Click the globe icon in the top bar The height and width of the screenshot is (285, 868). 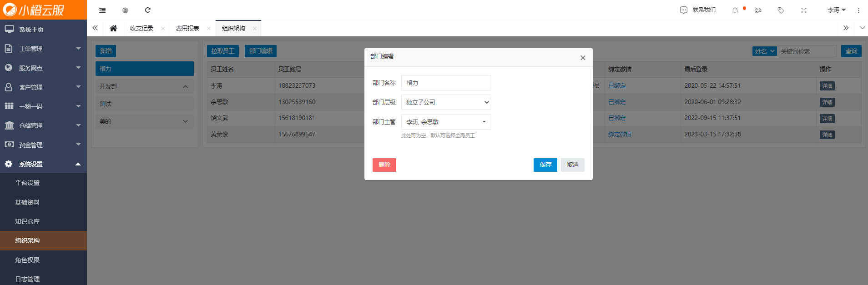tap(125, 10)
